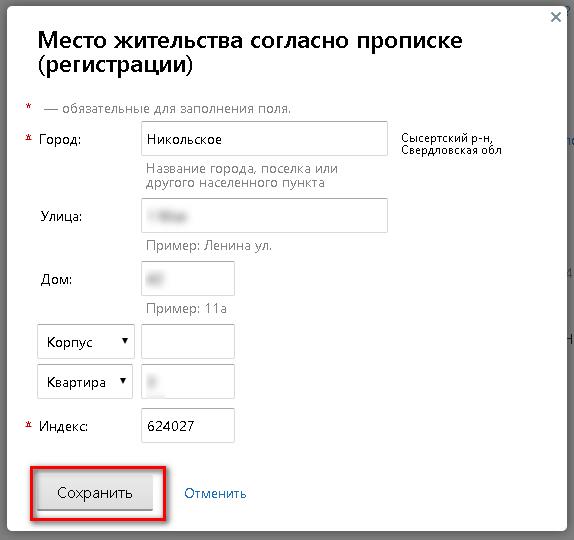The height and width of the screenshot is (540, 574).
Task: Click the apartment number field beside Квартира
Action: [x=188, y=382]
